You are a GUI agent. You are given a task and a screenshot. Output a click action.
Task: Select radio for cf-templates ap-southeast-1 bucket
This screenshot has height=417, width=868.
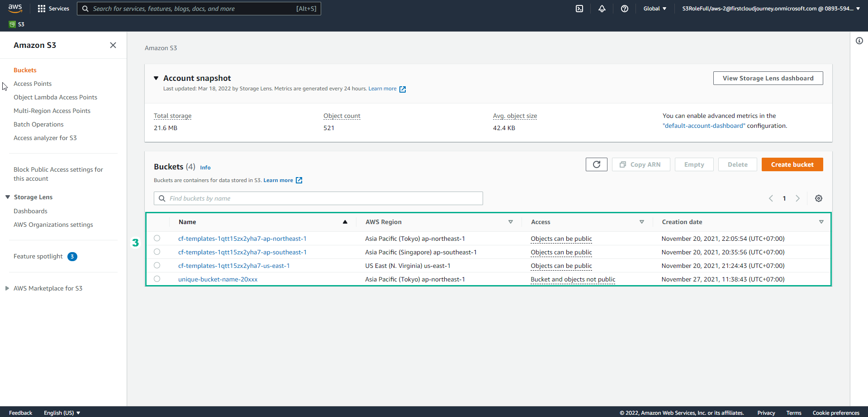157,252
